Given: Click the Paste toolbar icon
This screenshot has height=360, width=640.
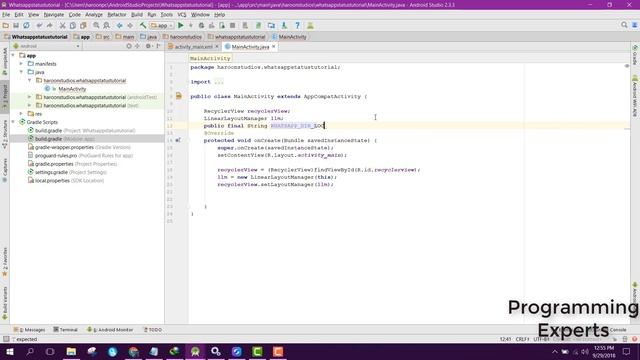Looking at the screenshot, I should [83, 25].
